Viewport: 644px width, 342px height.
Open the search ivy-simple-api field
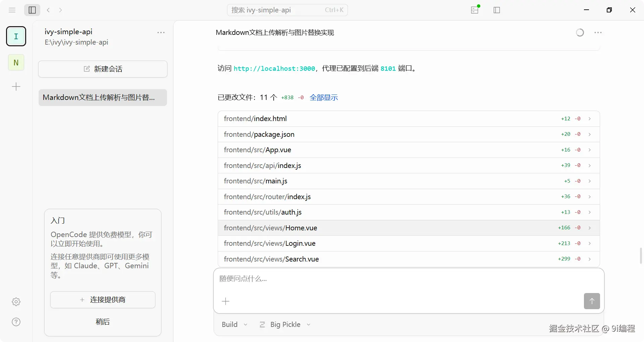[287, 10]
